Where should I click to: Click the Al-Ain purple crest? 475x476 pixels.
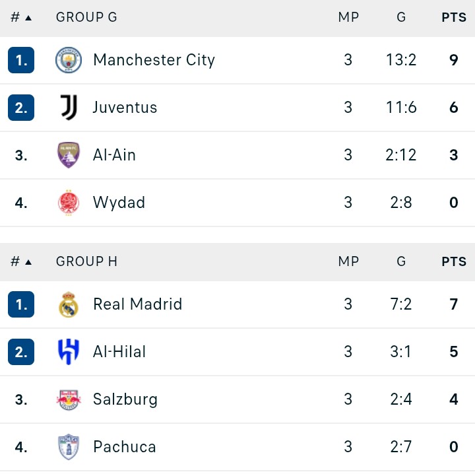(x=69, y=155)
